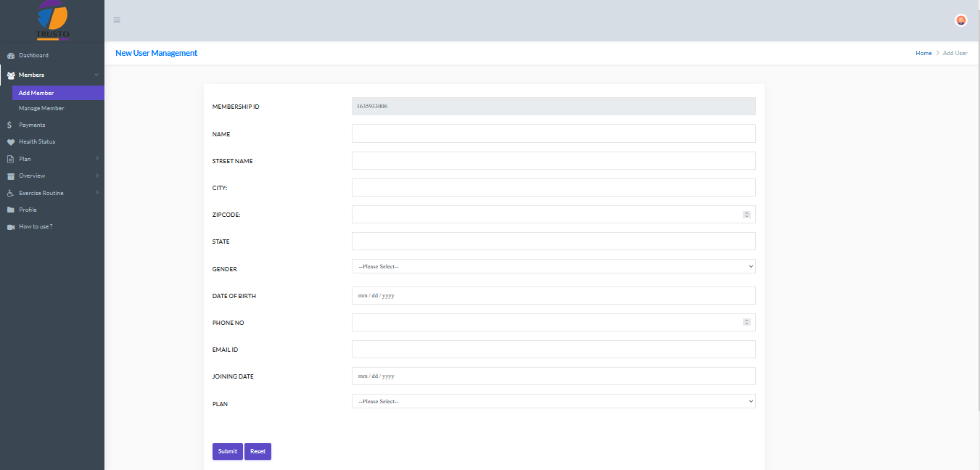Follow the Home breadcrumb link

pos(923,53)
